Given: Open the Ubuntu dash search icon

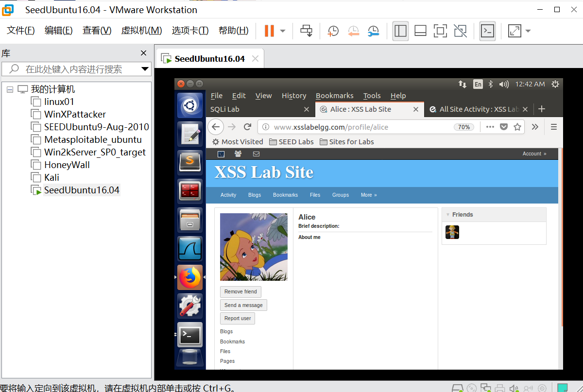Looking at the screenshot, I should pos(189,105).
